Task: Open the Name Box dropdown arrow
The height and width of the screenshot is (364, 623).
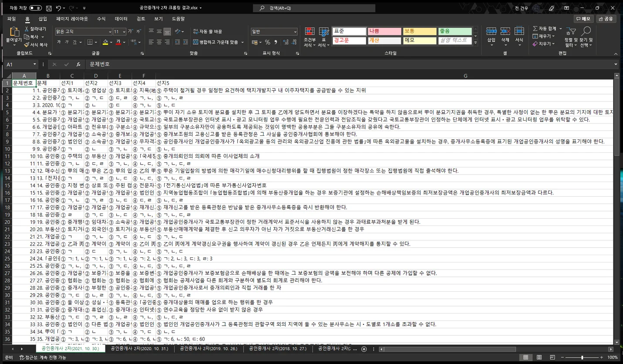Action: [x=34, y=64]
